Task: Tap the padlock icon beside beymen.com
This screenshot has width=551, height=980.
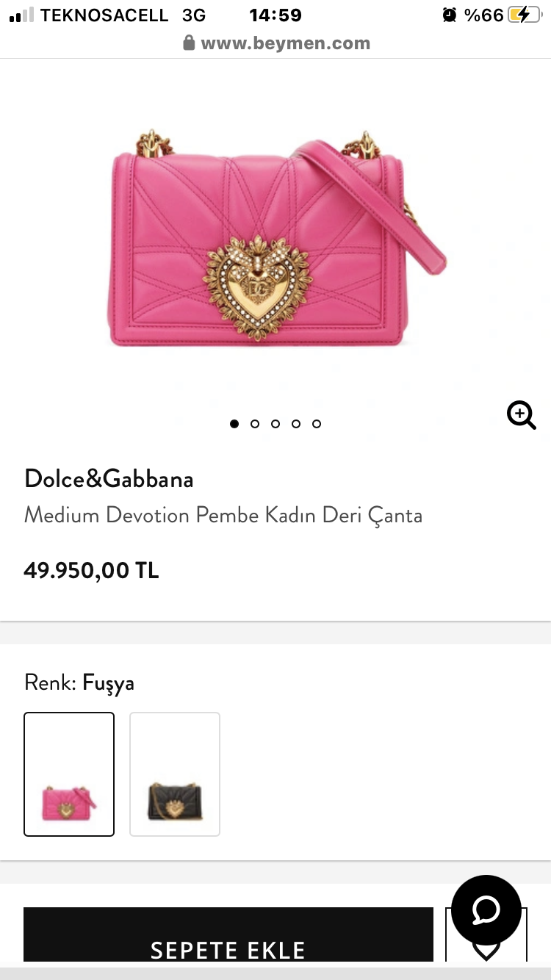Action: click(189, 43)
